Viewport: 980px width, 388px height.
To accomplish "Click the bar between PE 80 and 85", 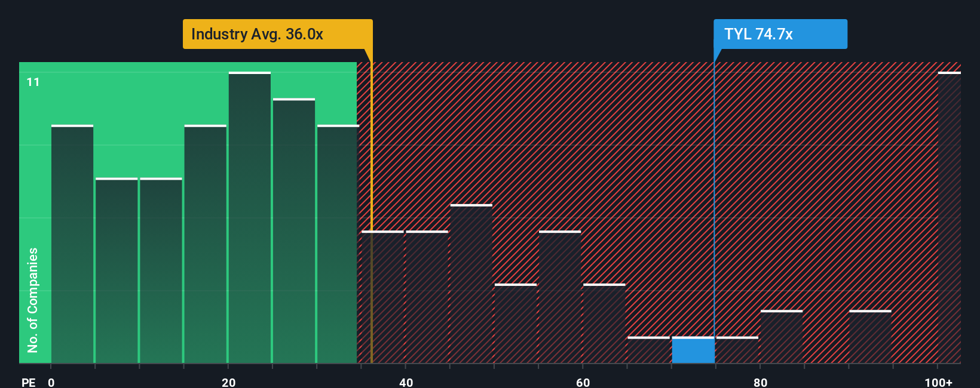I will (782, 337).
